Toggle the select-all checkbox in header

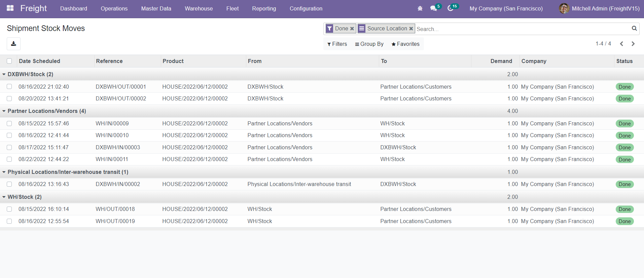tap(9, 61)
